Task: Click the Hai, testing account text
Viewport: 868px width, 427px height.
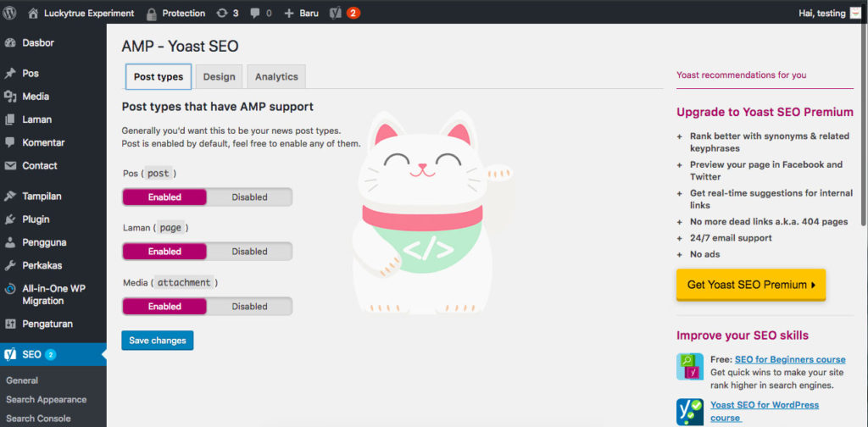Action: (822, 13)
